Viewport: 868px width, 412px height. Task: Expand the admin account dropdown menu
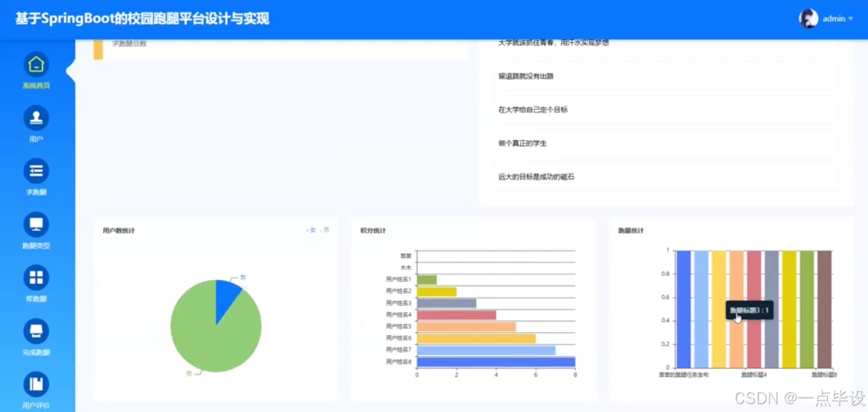[834, 18]
